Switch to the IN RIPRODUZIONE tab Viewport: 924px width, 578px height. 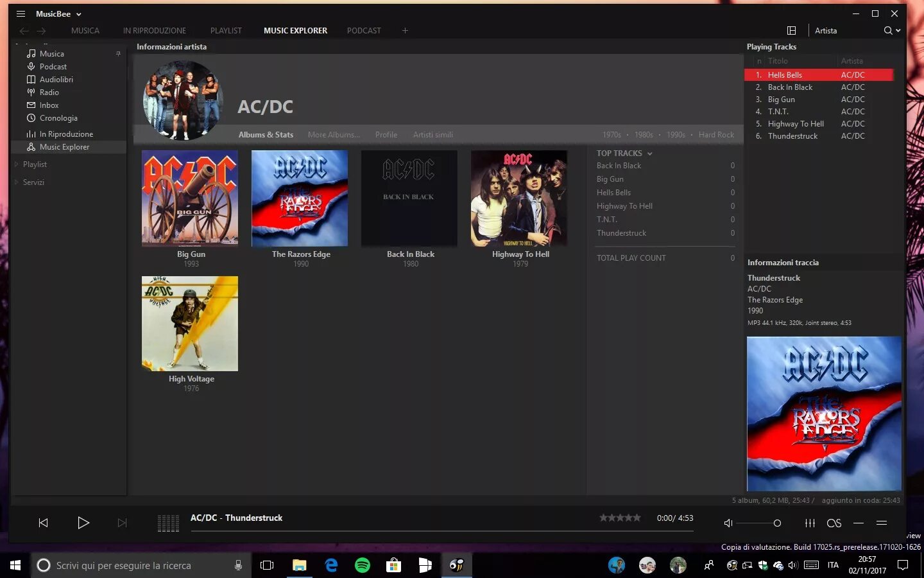[155, 31]
